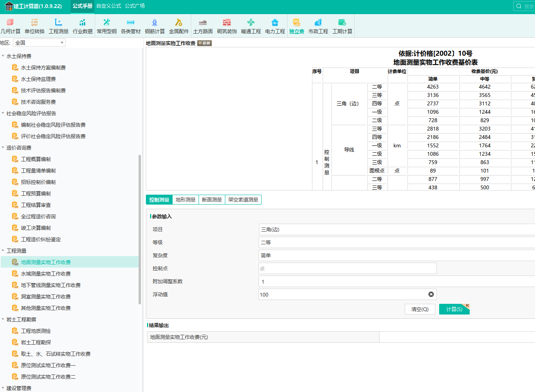Open the 土方路面 tool
The image size is (535, 392).
pyautogui.click(x=203, y=26)
